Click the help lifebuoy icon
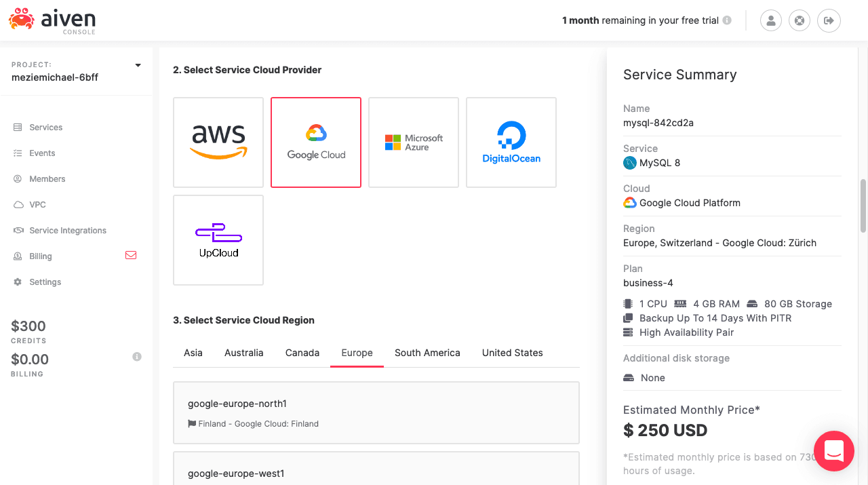 (800, 20)
